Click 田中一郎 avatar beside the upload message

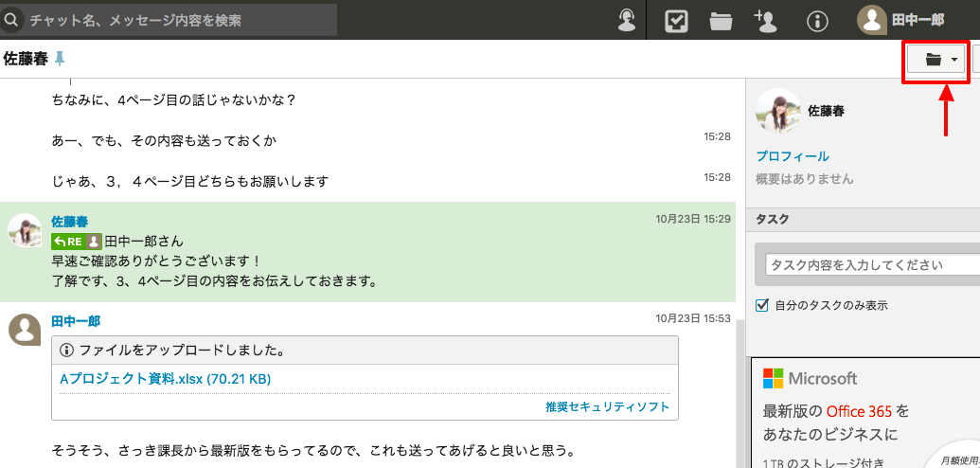coord(25,329)
